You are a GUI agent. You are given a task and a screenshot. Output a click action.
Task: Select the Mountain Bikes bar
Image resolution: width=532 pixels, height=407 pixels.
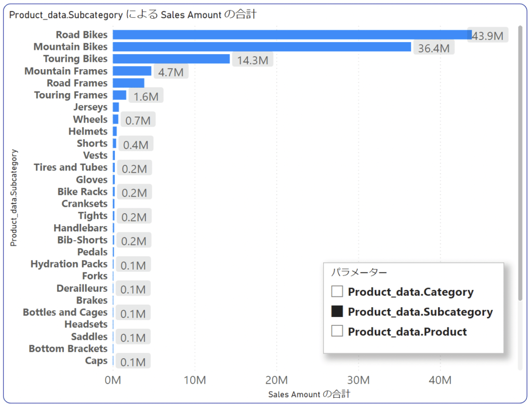point(260,47)
